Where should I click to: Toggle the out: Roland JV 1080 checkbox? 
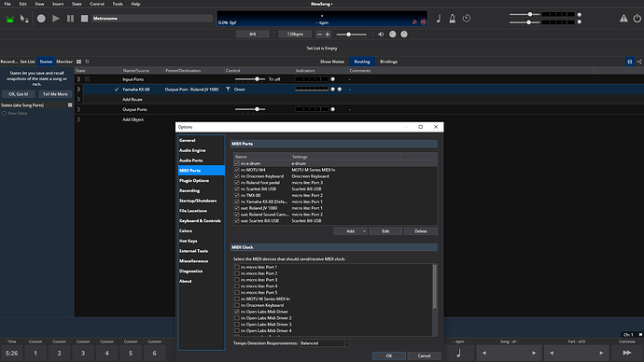(x=237, y=208)
